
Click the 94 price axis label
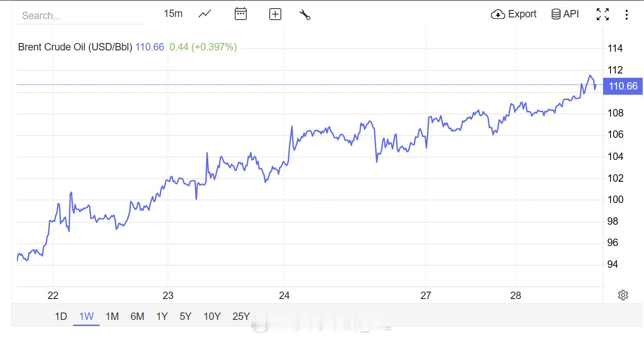coord(613,264)
